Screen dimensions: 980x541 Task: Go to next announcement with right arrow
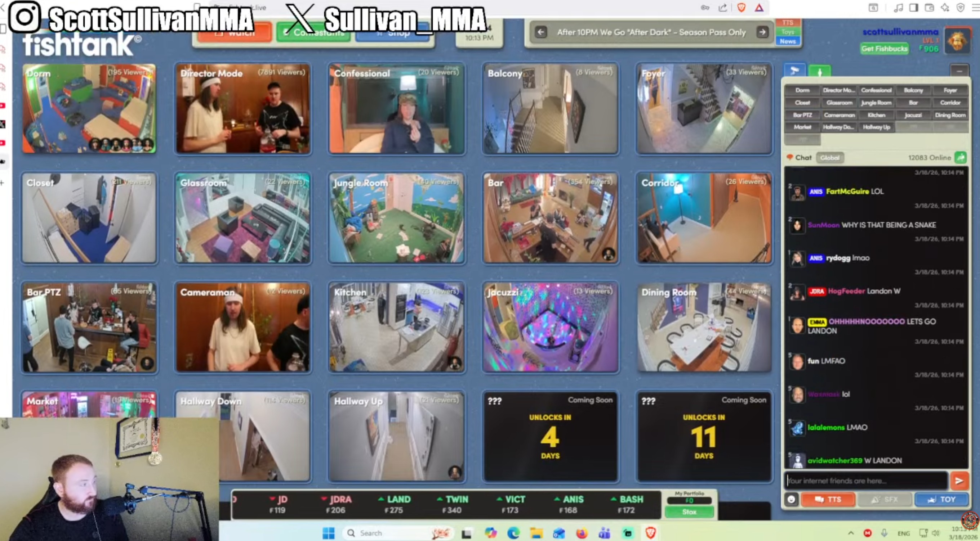[762, 32]
